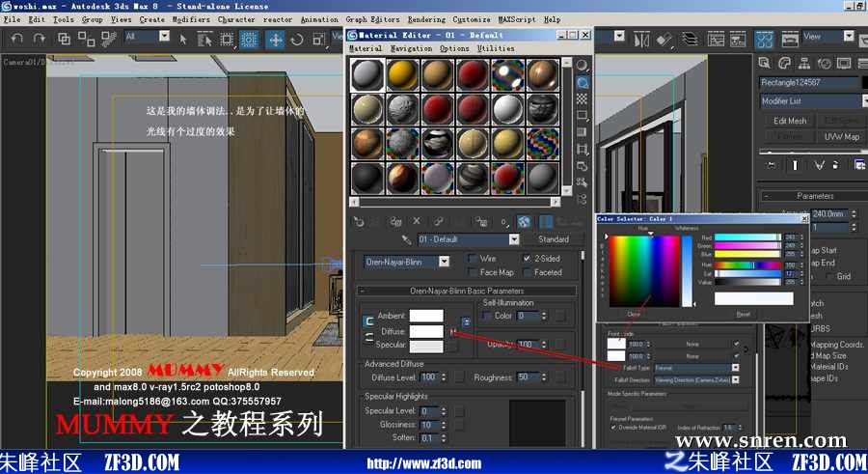The width and height of the screenshot is (868, 474).
Task: Click the Diffuse color swatch
Action: pos(426,331)
